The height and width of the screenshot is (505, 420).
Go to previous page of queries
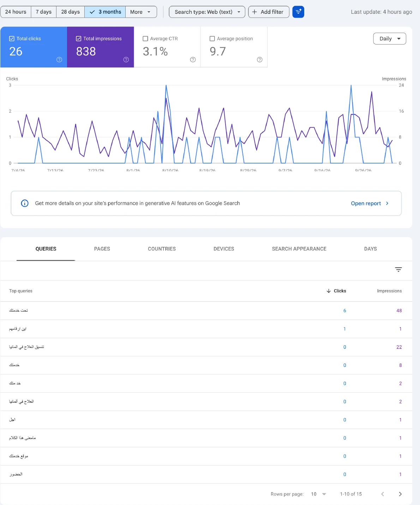[383, 494]
